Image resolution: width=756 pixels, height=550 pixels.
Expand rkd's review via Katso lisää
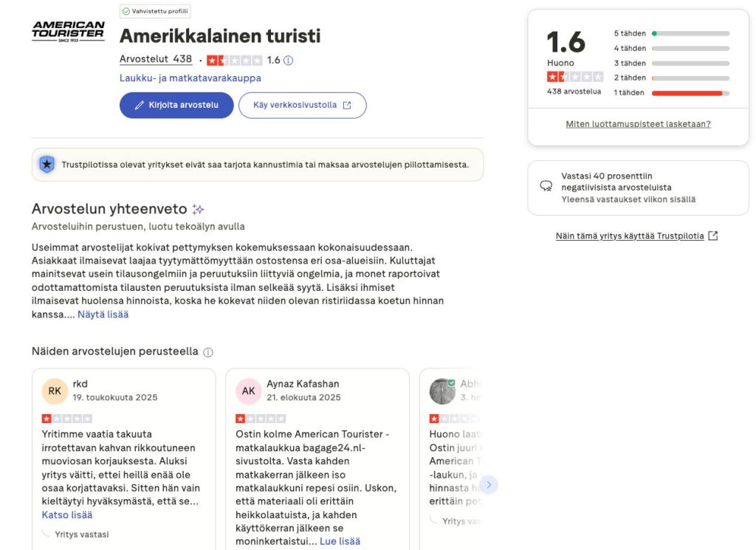pos(66,515)
